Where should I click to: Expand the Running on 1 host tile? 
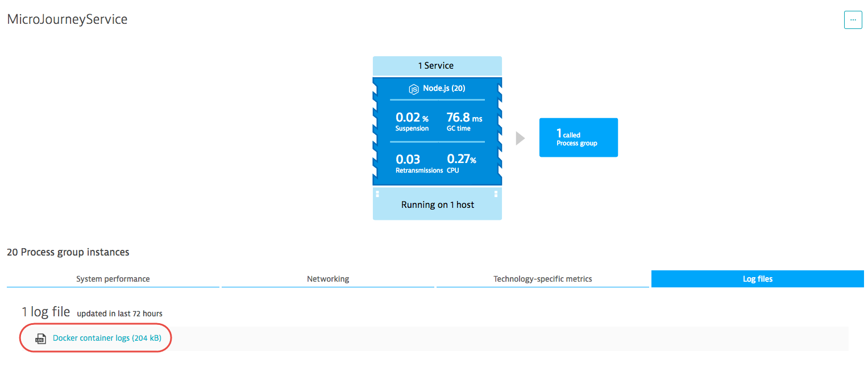tap(437, 204)
